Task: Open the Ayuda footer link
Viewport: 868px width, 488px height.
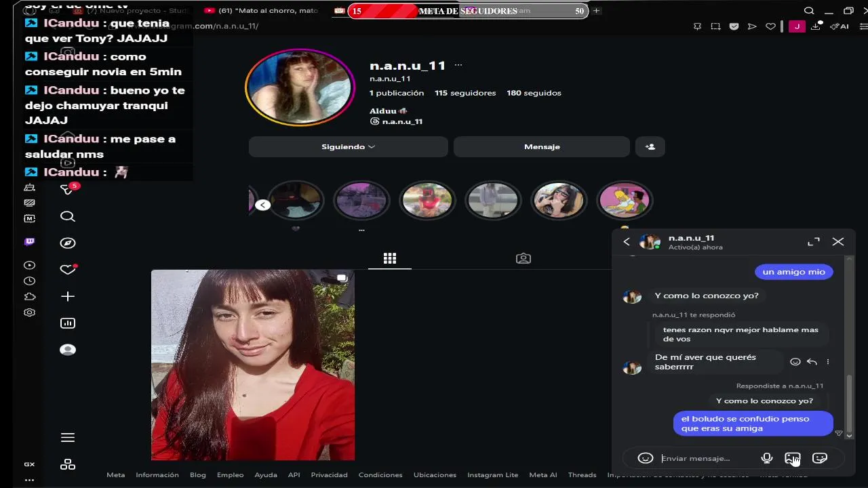Action: click(266, 475)
